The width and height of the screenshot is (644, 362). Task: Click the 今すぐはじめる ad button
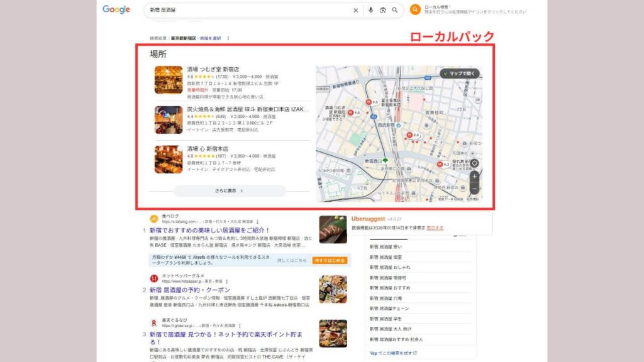click(329, 260)
